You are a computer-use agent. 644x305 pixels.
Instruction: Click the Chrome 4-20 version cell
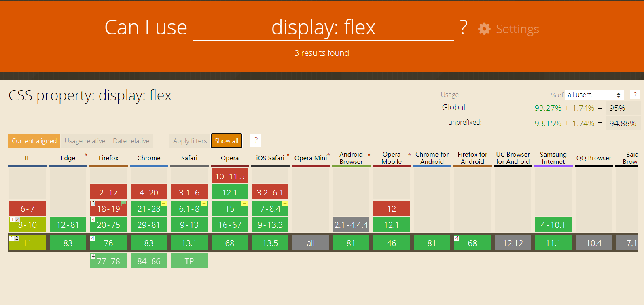click(149, 192)
